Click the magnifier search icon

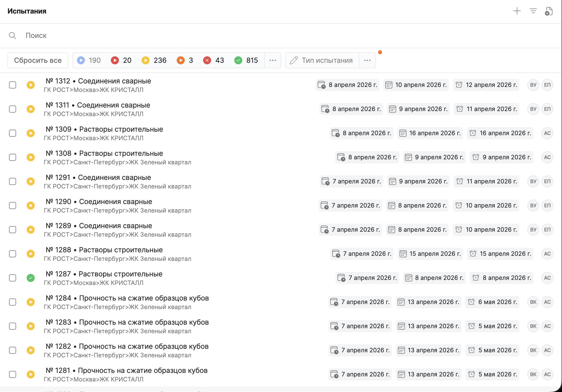[x=13, y=36]
